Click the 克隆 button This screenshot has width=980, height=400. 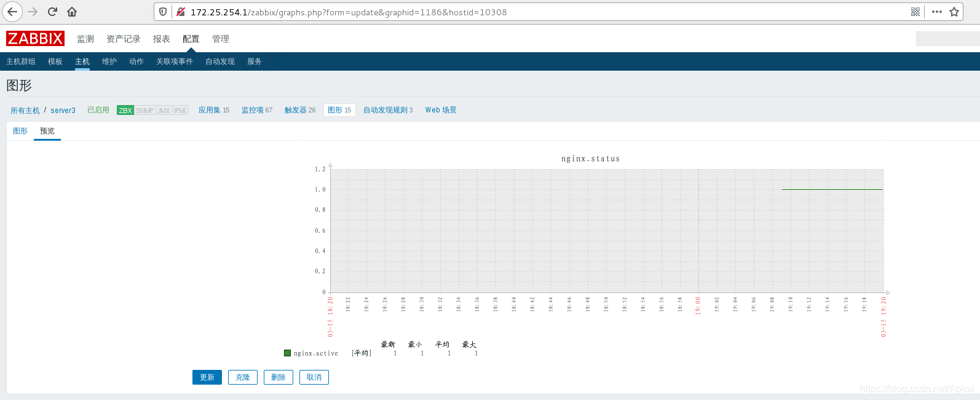point(243,377)
